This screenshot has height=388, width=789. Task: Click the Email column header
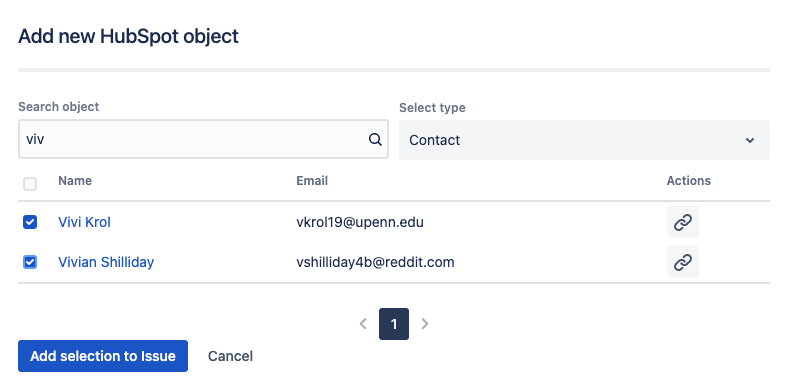pyautogui.click(x=312, y=181)
